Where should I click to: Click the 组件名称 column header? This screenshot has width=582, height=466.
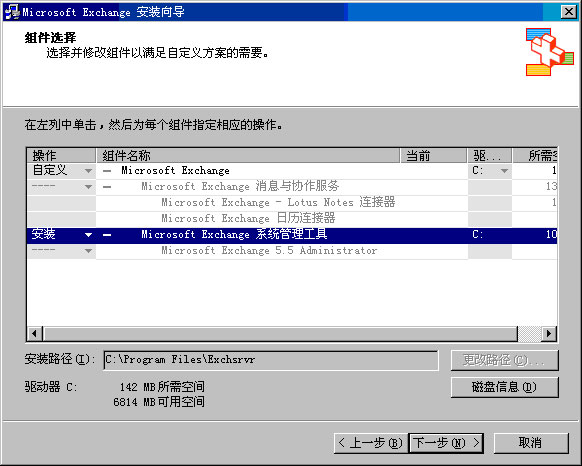pyautogui.click(x=248, y=156)
